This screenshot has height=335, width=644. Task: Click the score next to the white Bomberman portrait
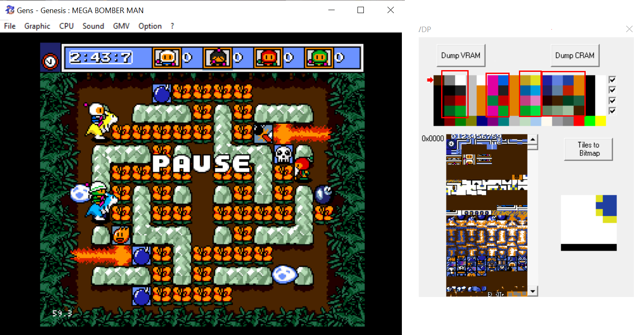(x=187, y=57)
